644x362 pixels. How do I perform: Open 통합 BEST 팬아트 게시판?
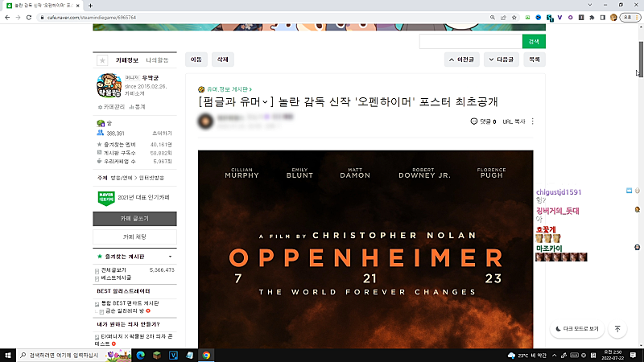click(x=130, y=303)
